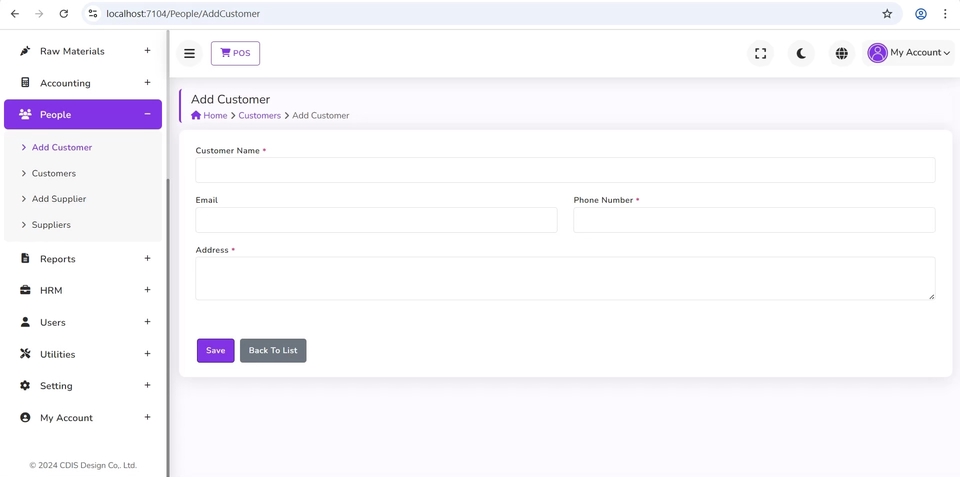Screen dimensions: 960x477
Task: Click Back To List button
Action: tap(273, 351)
